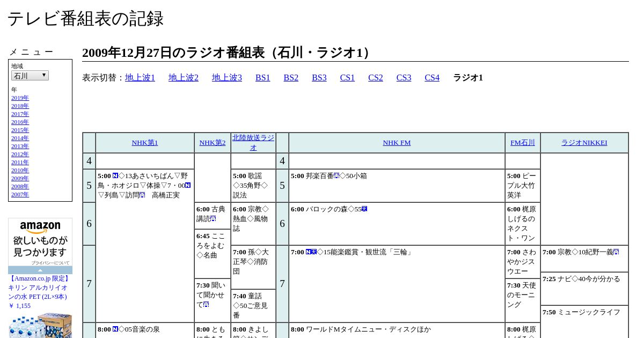644x338 pixels.
Task: Select the 5:00 歌謡 北陸放送 program cell
Action: [253, 186]
